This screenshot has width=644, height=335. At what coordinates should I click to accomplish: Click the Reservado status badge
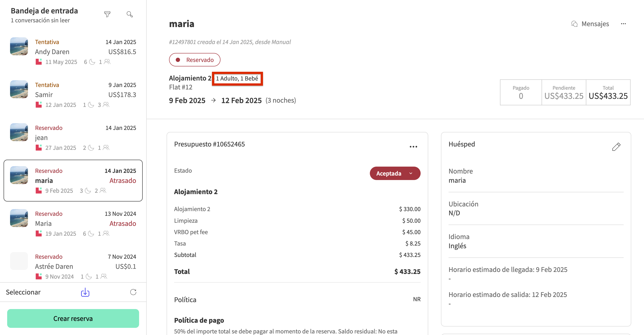coord(195,60)
